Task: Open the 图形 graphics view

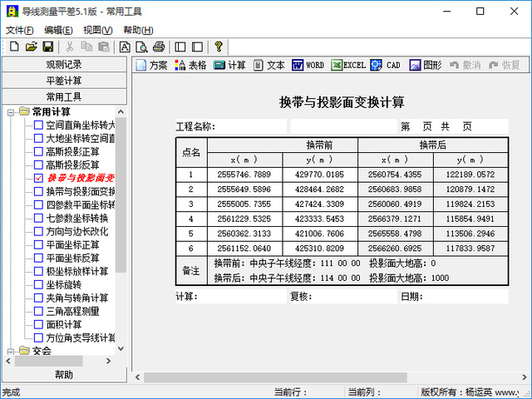Action: [x=426, y=65]
